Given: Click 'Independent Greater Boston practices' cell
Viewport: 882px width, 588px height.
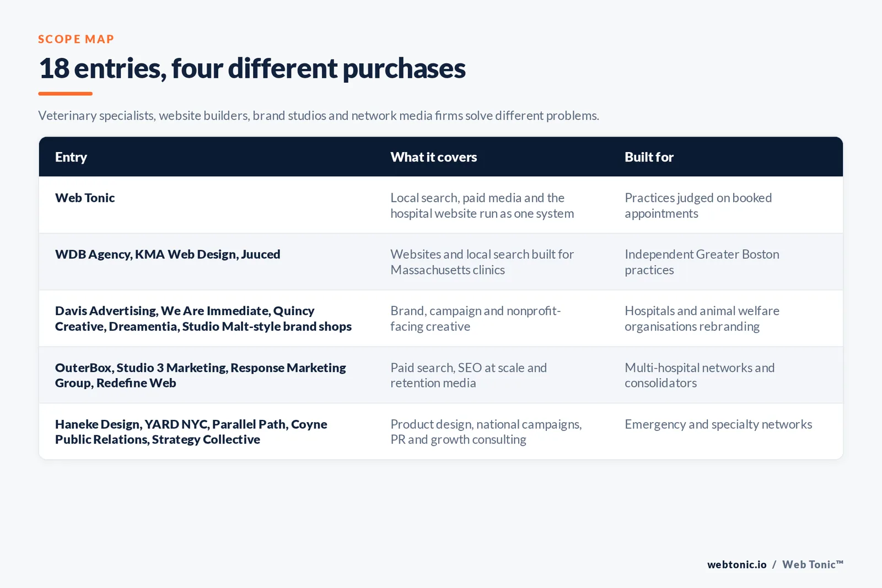Looking at the screenshot, I should pyautogui.click(x=702, y=262).
